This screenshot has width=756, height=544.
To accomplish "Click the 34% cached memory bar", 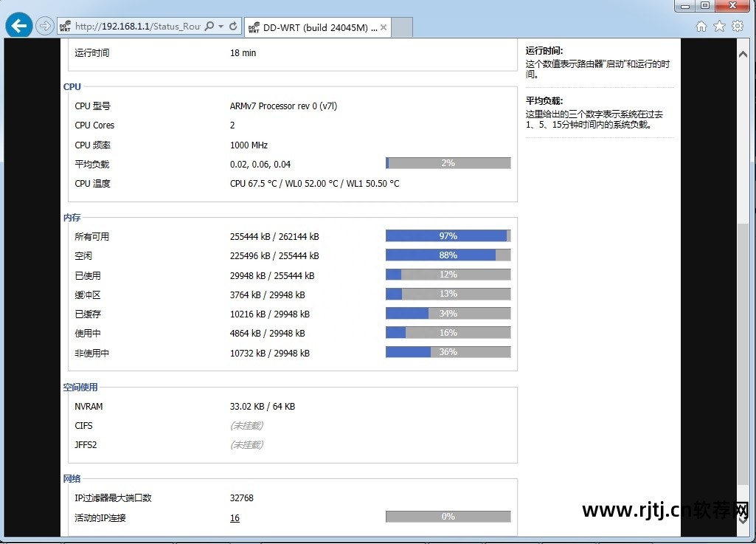I will tap(448, 314).
